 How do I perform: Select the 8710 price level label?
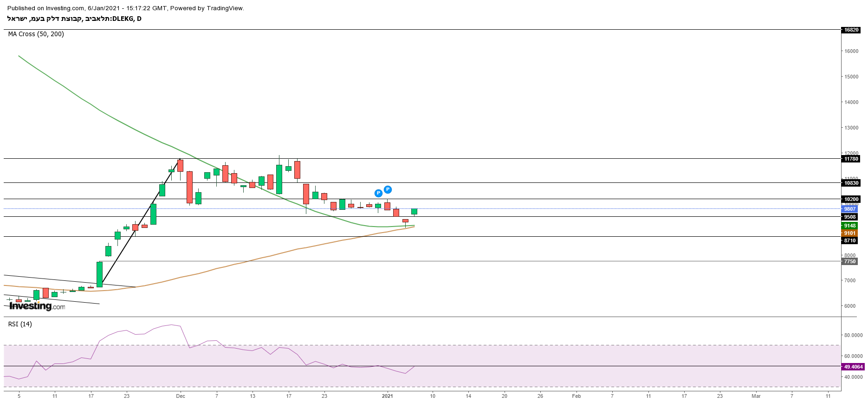tap(849, 240)
